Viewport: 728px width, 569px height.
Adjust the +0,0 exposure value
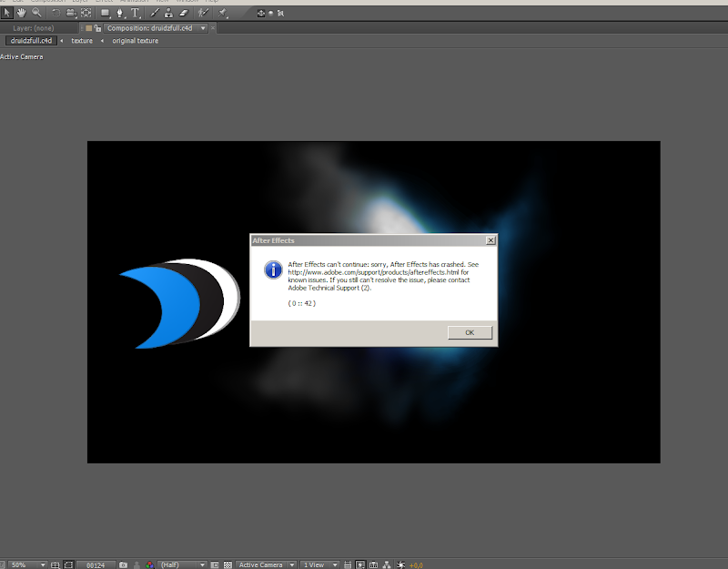click(416, 565)
